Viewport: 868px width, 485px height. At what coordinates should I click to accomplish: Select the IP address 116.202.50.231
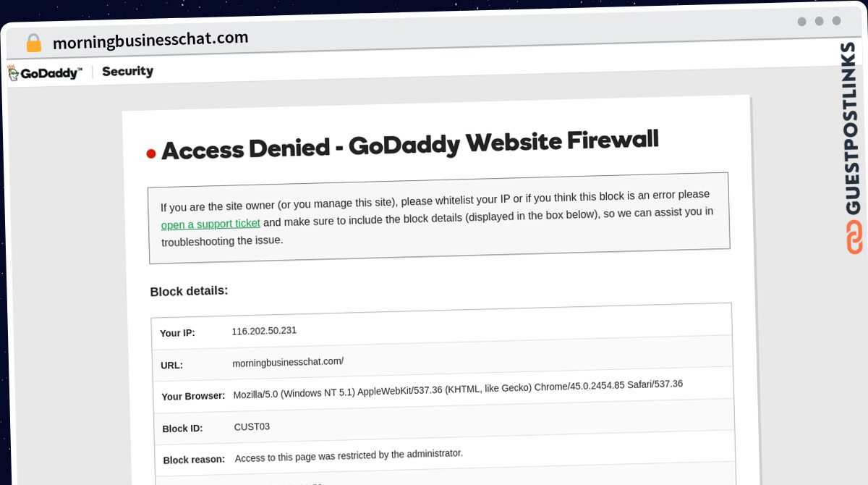264,331
